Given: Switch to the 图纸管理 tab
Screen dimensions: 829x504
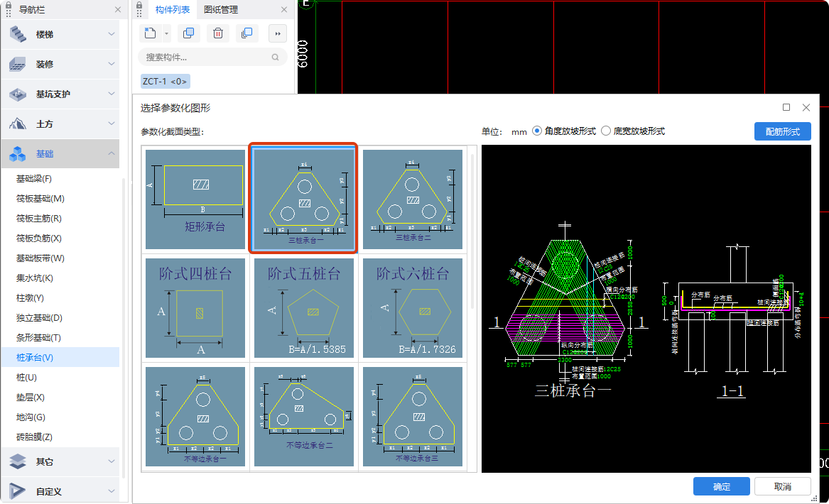Looking at the screenshot, I should point(221,9).
